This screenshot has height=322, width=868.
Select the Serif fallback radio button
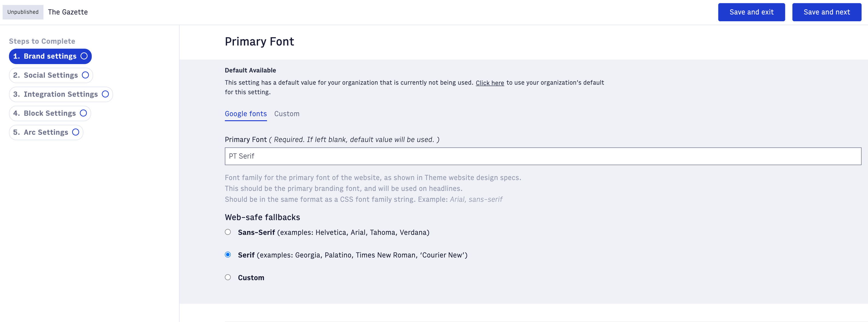228,255
